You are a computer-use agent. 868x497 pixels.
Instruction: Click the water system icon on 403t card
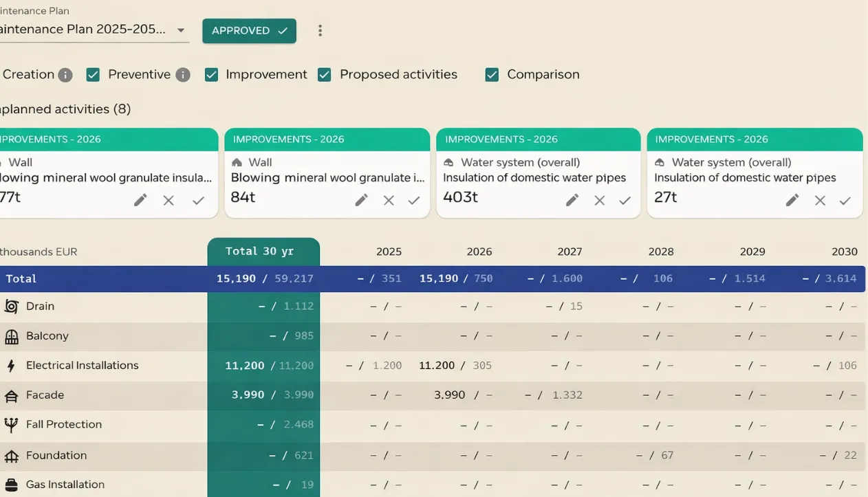(448, 162)
